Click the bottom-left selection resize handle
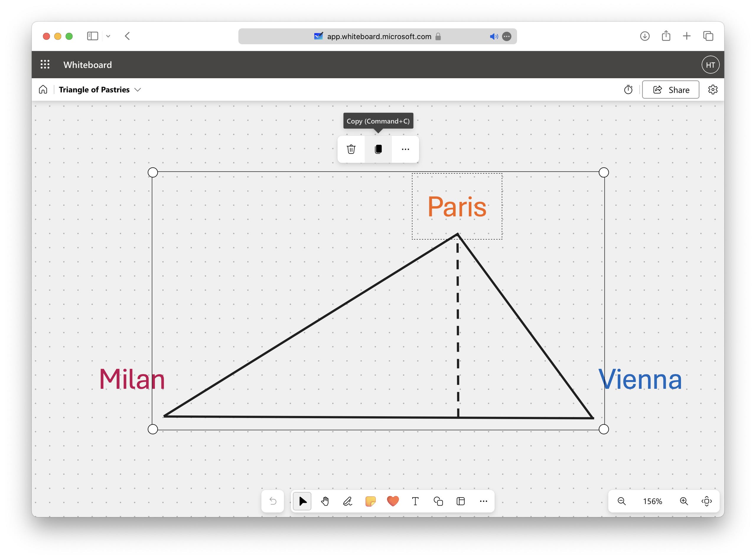The width and height of the screenshot is (756, 559). pyautogui.click(x=153, y=429)
